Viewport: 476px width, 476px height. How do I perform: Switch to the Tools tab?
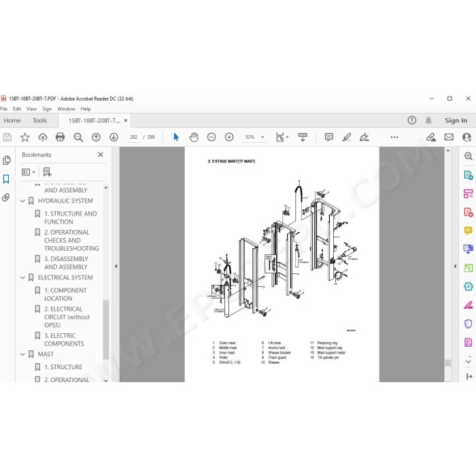[x=39, y=120]
